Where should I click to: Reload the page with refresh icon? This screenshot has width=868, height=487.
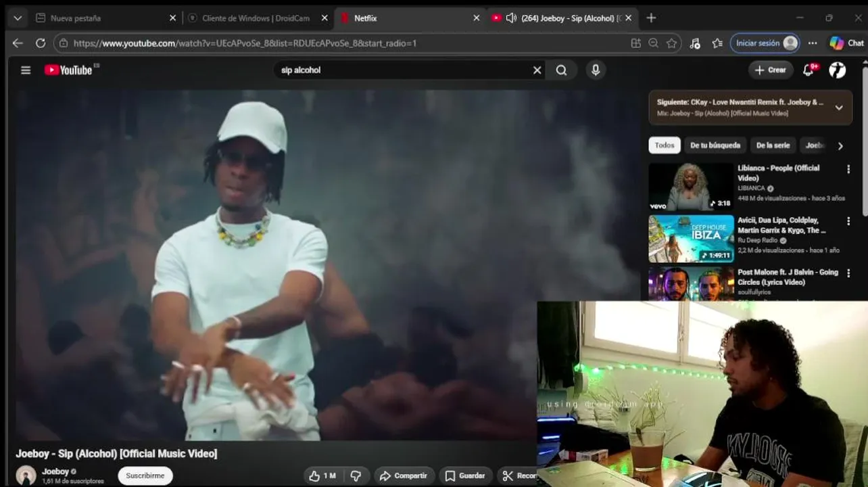(x=40, y=43)
